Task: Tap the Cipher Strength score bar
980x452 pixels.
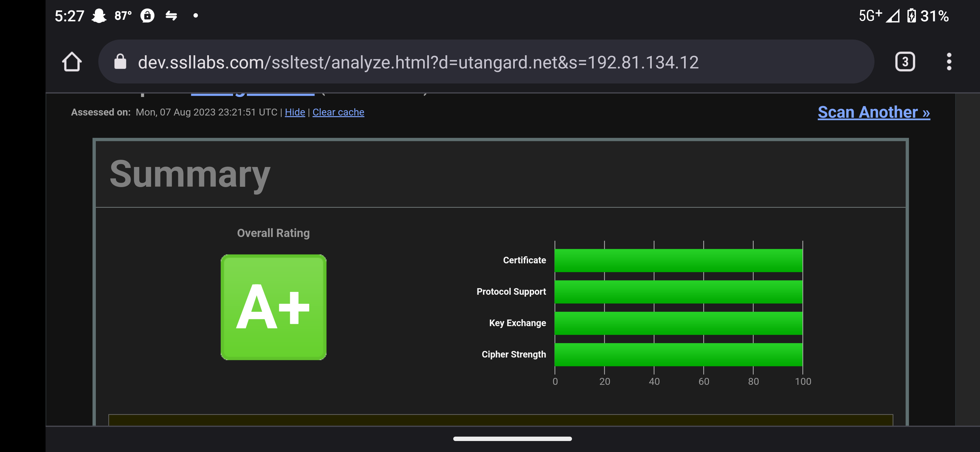Action: coord(678,354)
